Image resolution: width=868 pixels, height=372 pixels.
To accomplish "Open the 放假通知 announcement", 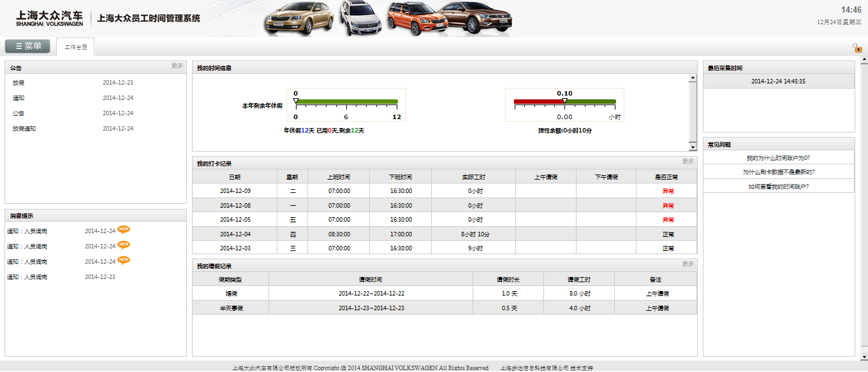I will (x=24, y=129).
